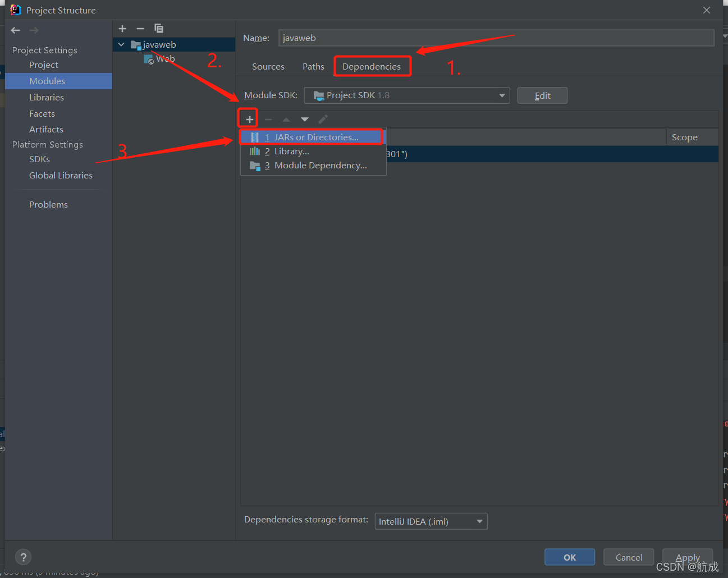
Task: Switch to the Paths tab
Action: [x=313, y=66]
